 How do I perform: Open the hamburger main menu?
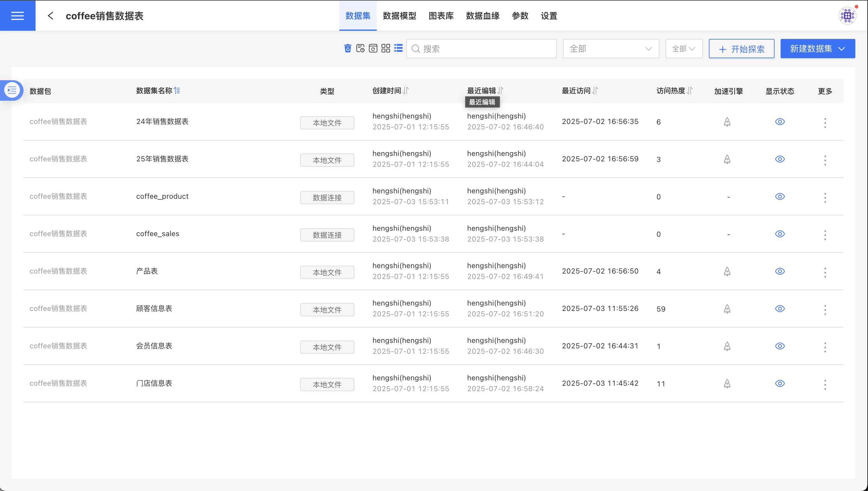(17, 15)
